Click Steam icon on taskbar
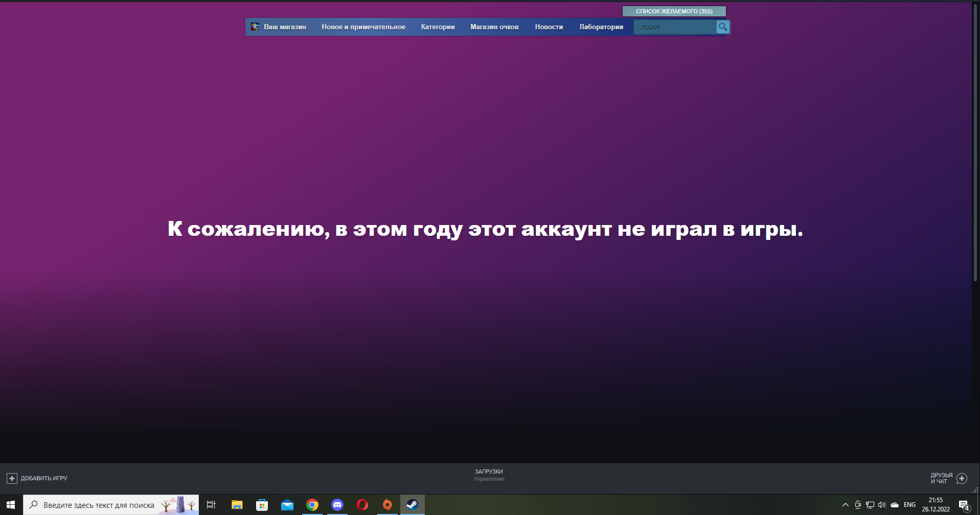This screenshot has height=515, width=980. (x=412, y=505)
